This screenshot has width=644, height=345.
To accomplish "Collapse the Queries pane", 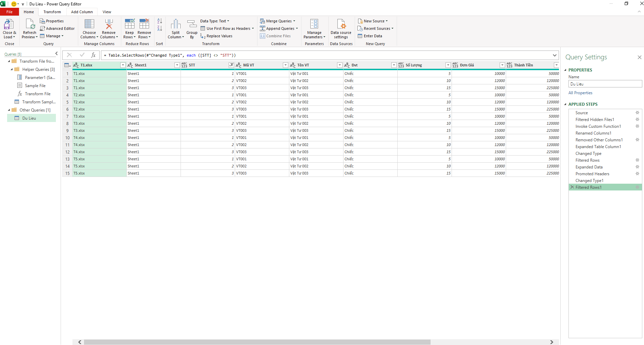I will tap(56, 54).
